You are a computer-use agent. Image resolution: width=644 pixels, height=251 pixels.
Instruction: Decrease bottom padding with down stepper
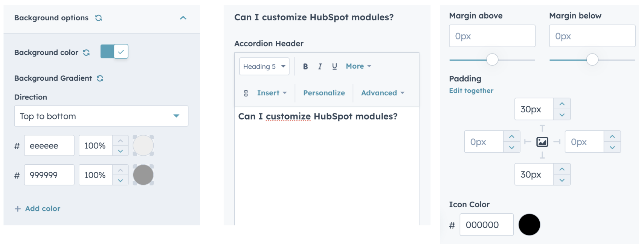[562, 180]
